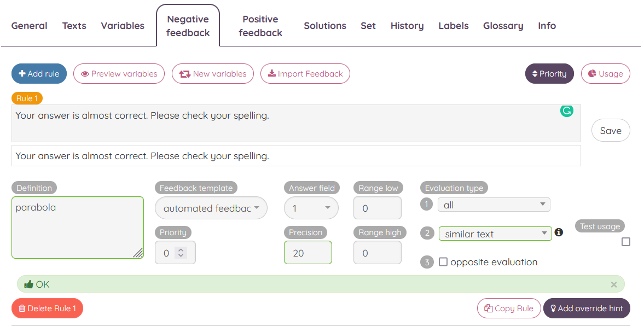Check the Test usage checkbox
The width and height of the screenshot is (644, 332).
(x=626, y=241)
